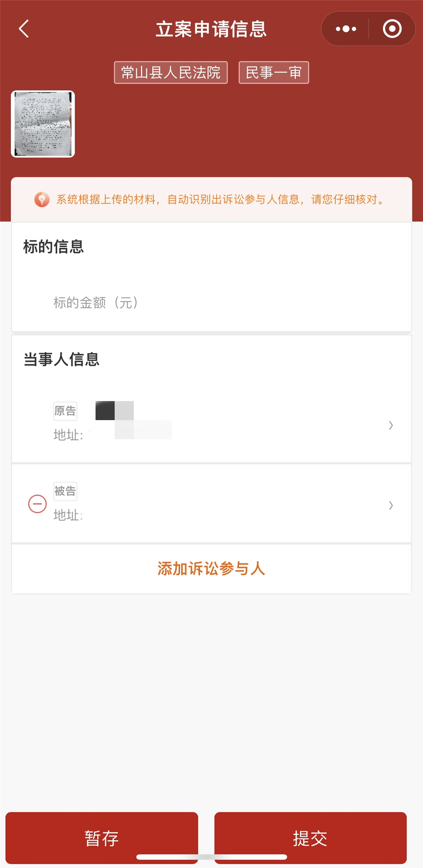The image size is (423, 868).
Task: Select the 民事一审 case type tag
Action: coord(274,72)
